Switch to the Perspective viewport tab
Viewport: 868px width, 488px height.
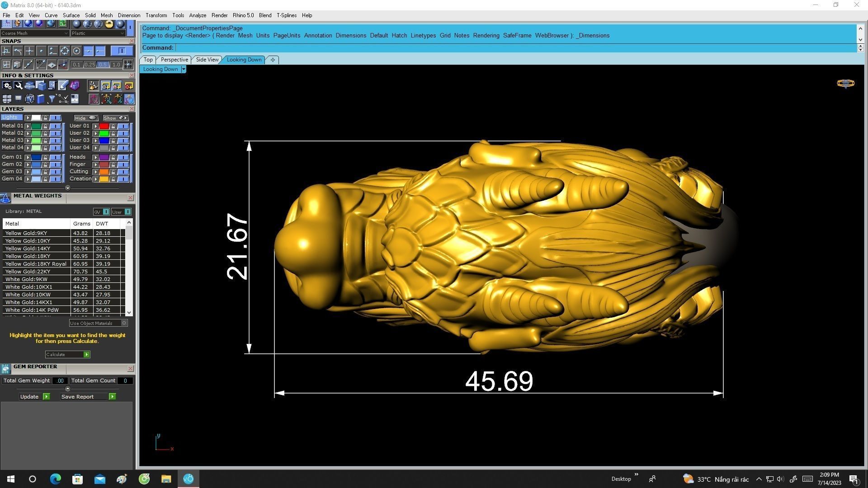tap(174, 60)
